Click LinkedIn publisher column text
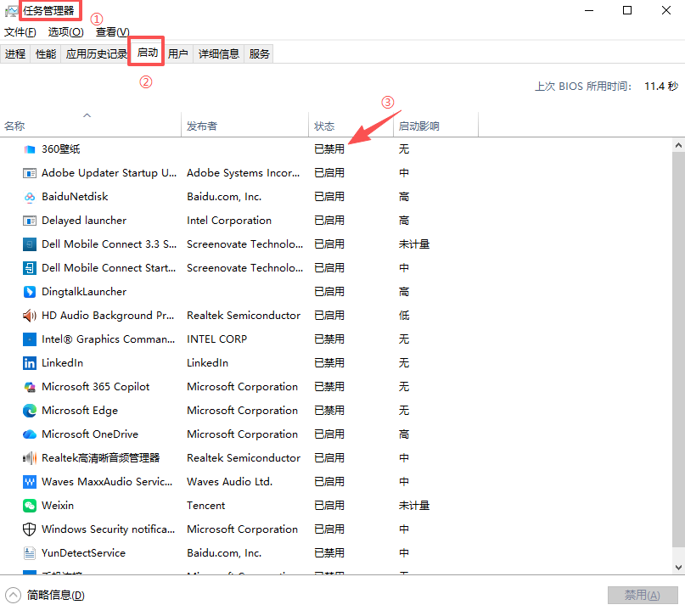Viewport: 685px width, 616px height. [207, 363]
